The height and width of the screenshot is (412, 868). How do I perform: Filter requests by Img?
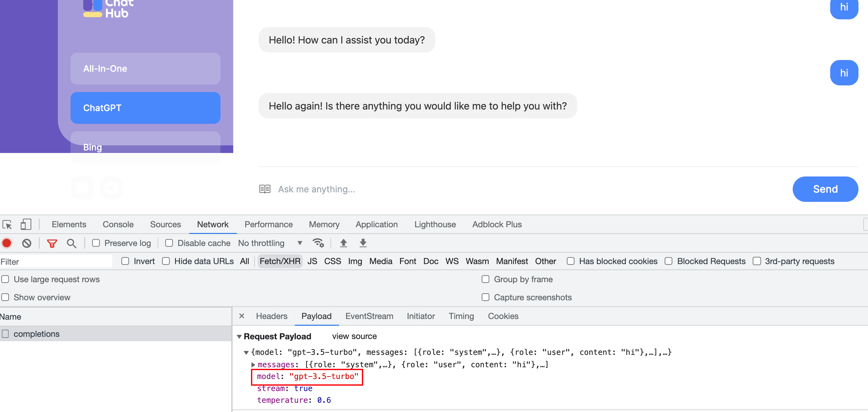click(x=355, y=261)
